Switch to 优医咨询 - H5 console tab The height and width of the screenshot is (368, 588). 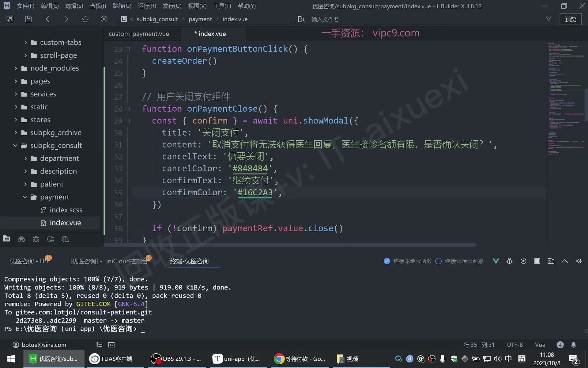tap(29, 261)
